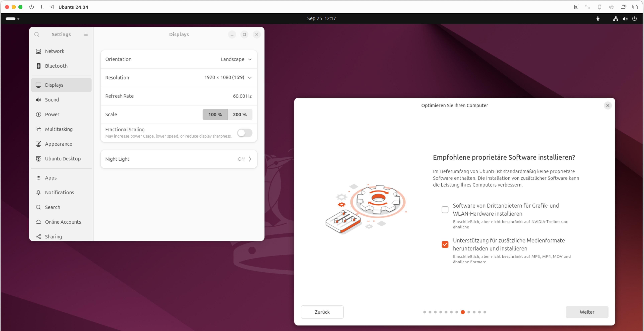
Task: Click the Refresh Rate 60.00 Hz row
Action: tap(179, 96)
